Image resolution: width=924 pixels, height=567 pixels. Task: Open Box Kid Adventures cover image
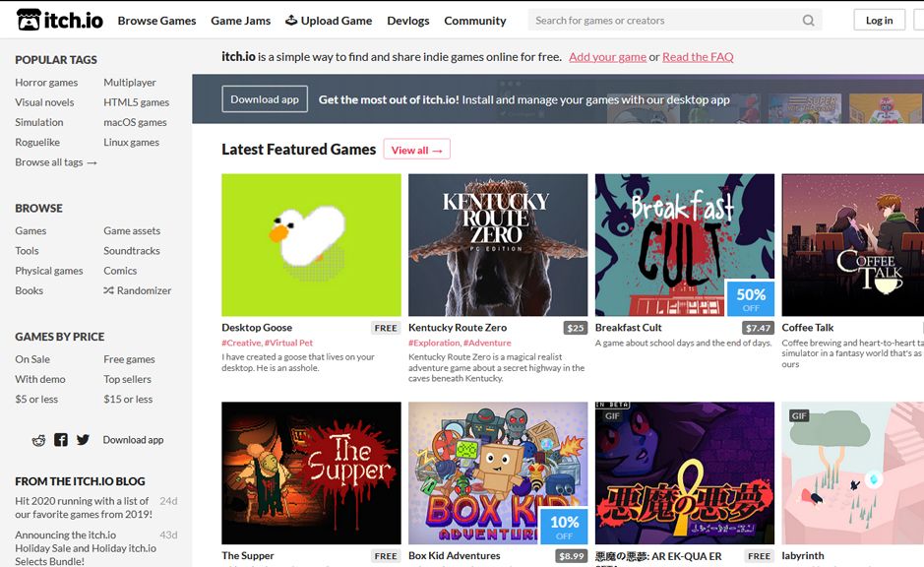[x=498, y=472]
